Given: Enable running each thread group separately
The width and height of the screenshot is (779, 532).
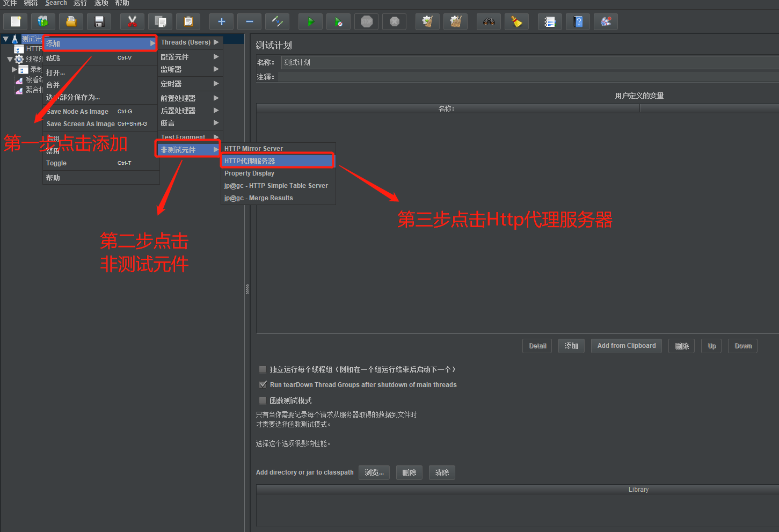Looking at the screenshot, I should [x=263, y=369].
